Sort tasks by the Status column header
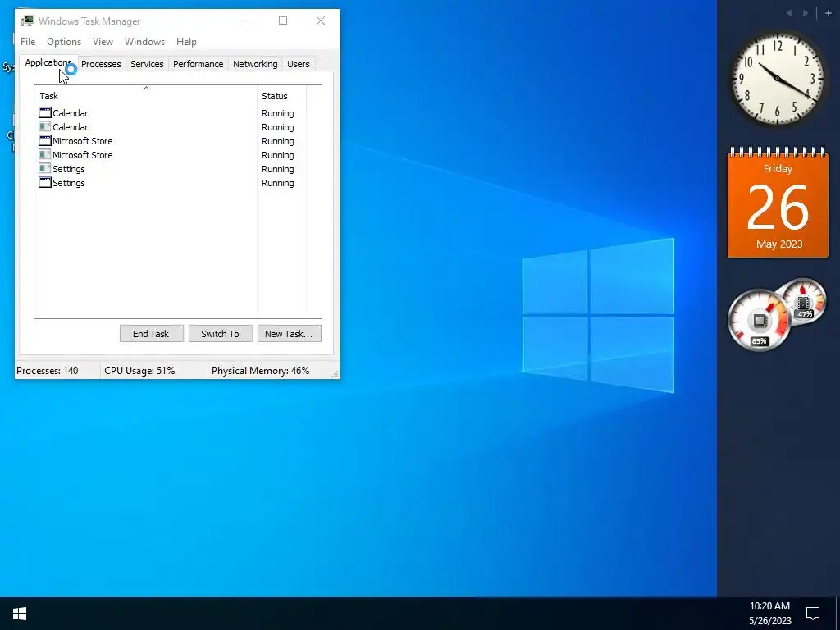Screen dimensions: 840x630 pyautogui.click(x=282, y=96)
